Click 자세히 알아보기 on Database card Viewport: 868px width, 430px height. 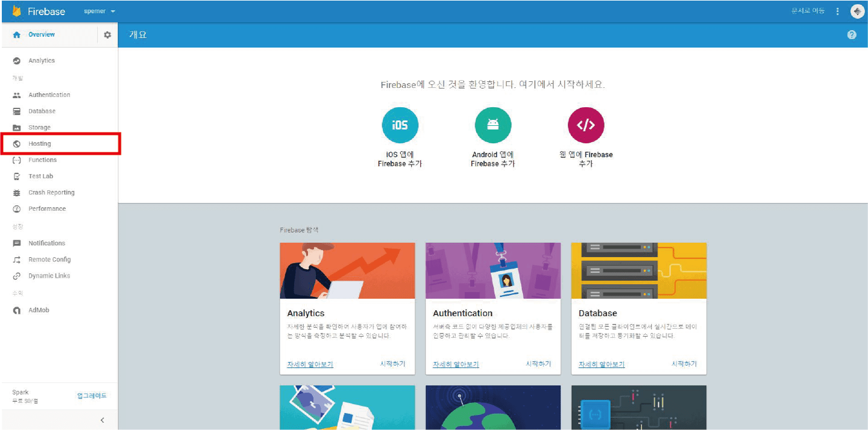click(602, 364)
